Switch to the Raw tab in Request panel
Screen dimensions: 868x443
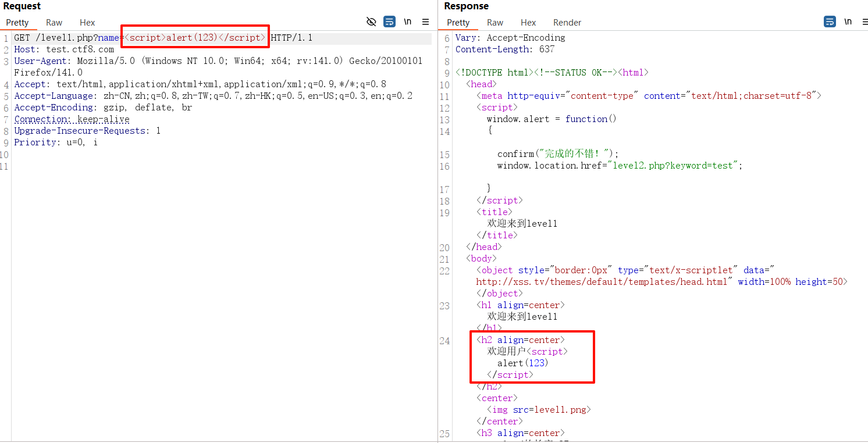pos(54,23)
